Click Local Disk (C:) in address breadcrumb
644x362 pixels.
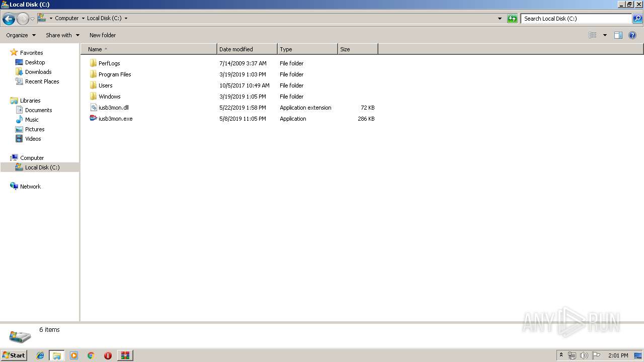pyautogui.click(x=104, y=18)
